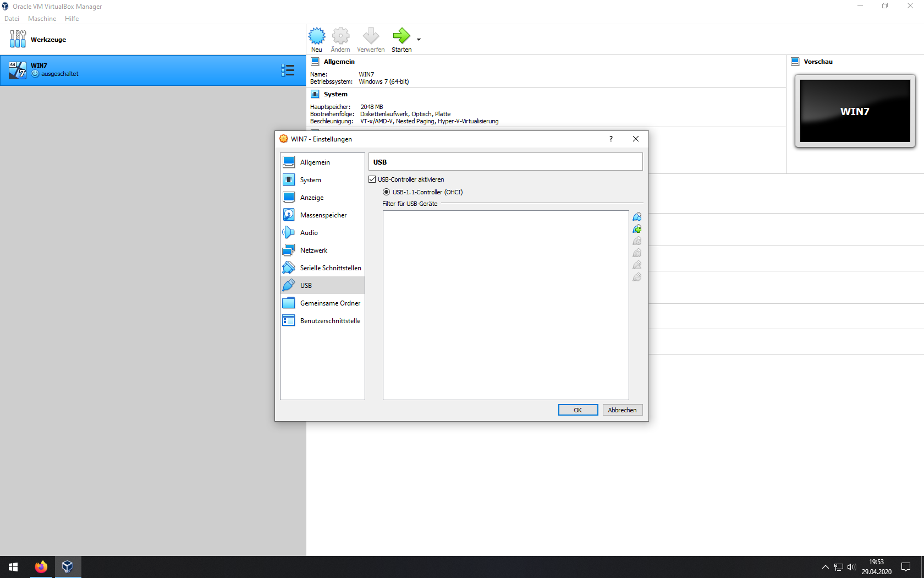Click the settings dialog help question mark
This screenshot has height=578, width=924.
(611, 139)
